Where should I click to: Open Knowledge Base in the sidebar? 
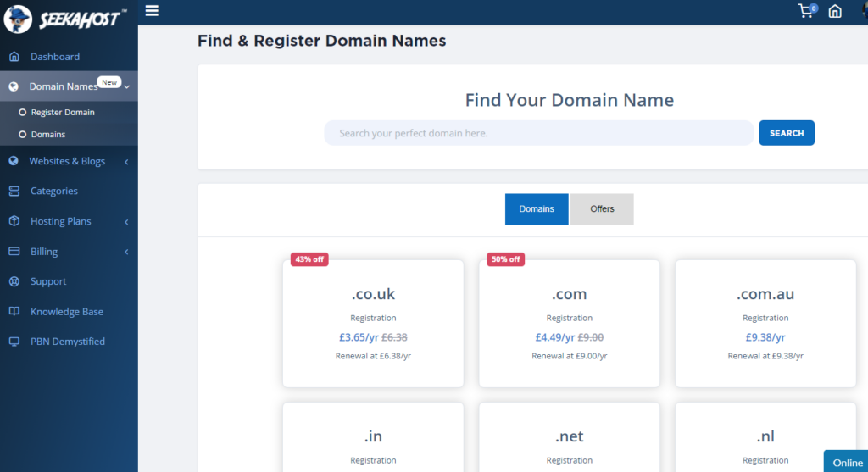[69, 312]
